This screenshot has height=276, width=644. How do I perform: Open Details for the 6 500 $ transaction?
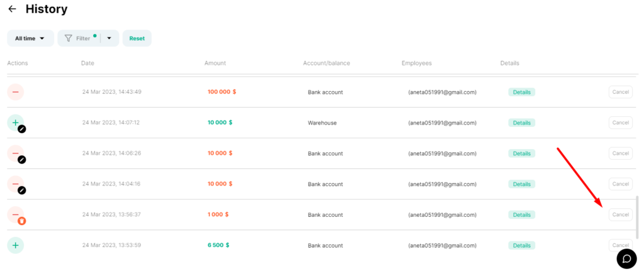[521, 245]
